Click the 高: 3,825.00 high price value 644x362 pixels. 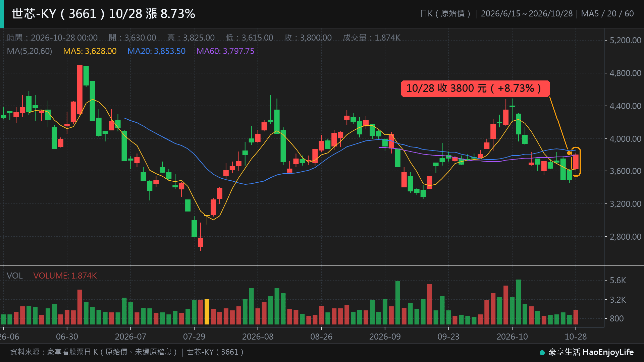point(191,38)
